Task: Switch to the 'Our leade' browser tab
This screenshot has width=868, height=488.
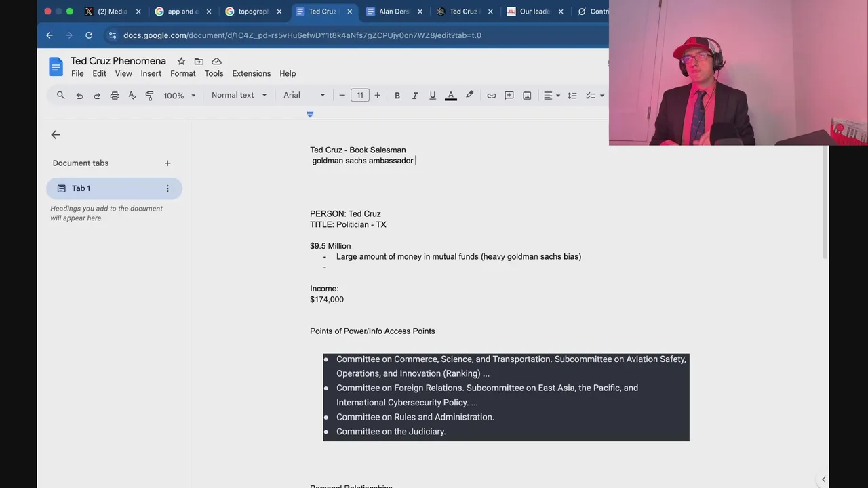Action: tap(534, 12)
